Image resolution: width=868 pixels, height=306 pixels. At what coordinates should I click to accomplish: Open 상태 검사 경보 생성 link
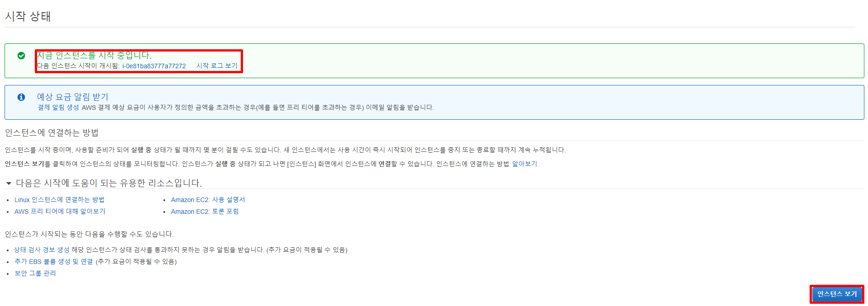[42, 250]
